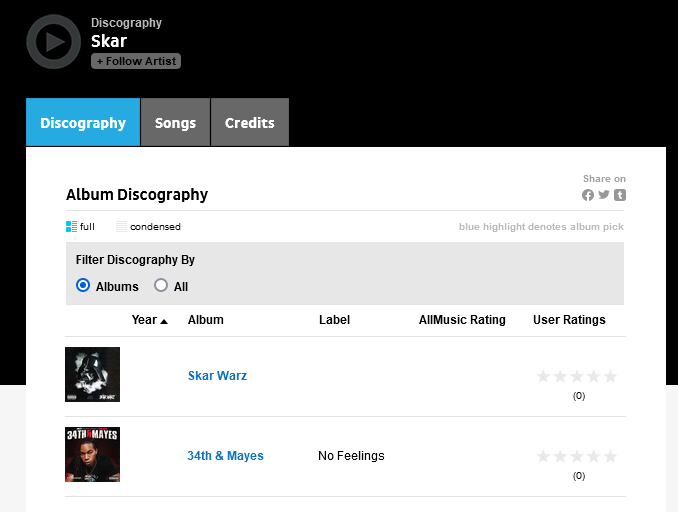678x512 pixels.
Task: Rate Skar Warz with the star rating
Action: [577, 376]
